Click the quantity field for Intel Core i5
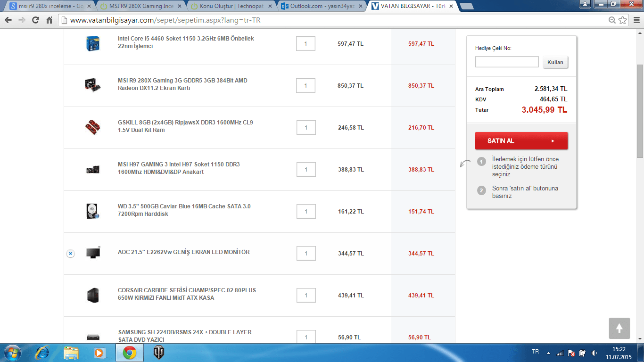 305,44
